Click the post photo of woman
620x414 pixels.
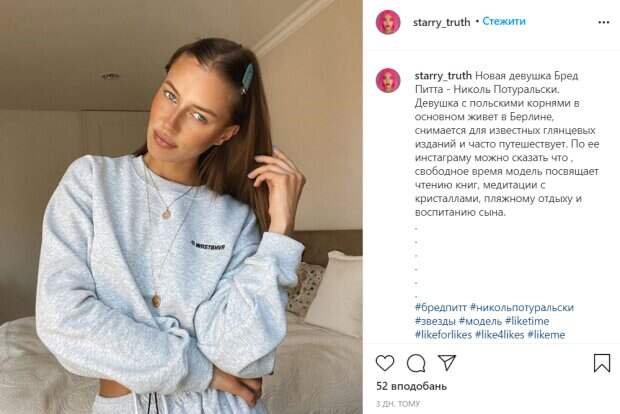(181, 207)
